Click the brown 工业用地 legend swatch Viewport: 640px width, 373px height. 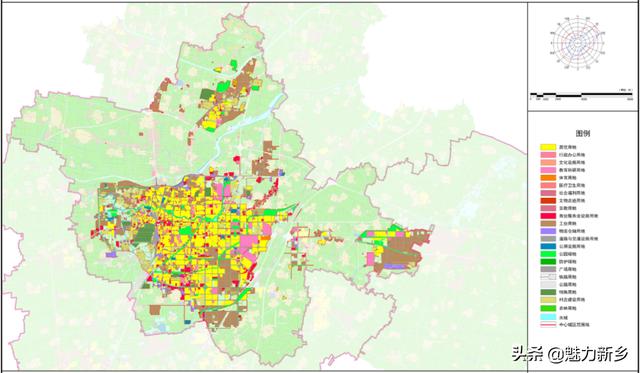[x=548, y=223]
